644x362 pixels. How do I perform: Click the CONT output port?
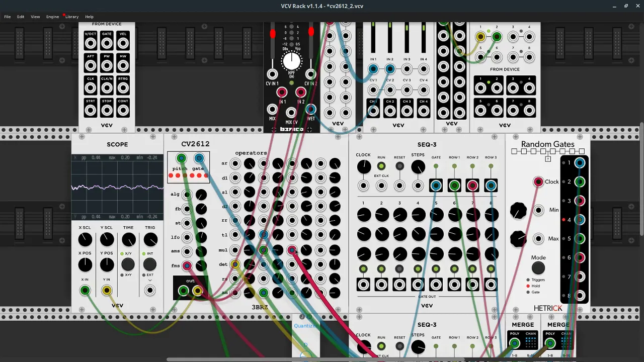click(x=123, y=110)
